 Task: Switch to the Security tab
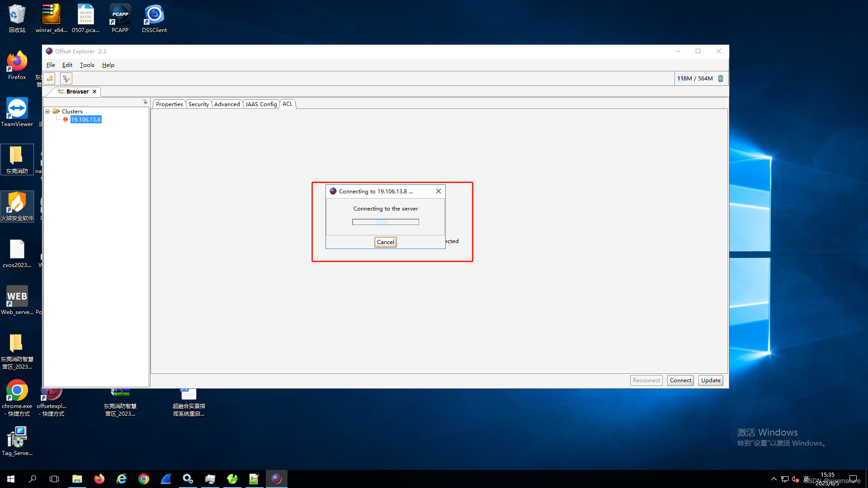[x=198, y=104]
